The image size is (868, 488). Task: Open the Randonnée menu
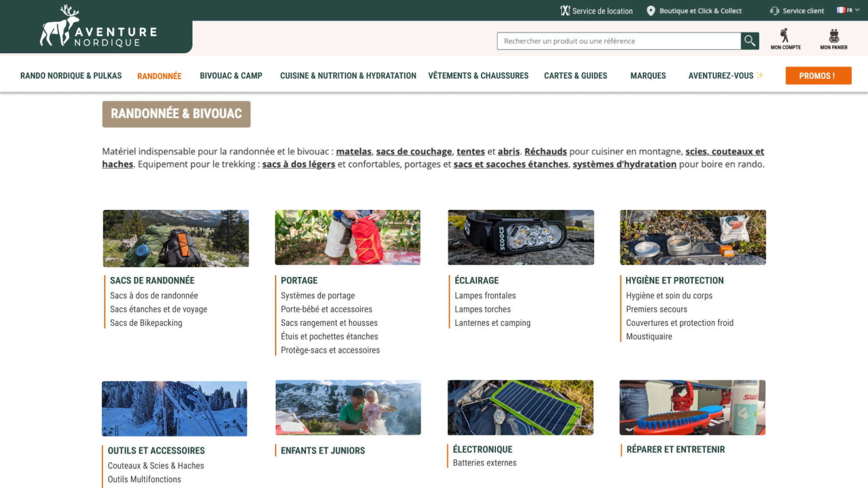[159, 76]
